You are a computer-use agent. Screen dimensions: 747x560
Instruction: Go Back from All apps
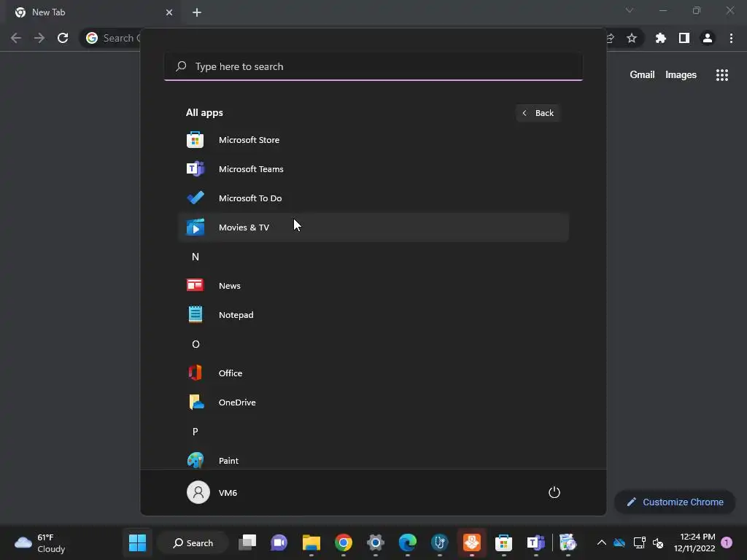point(538,113)
